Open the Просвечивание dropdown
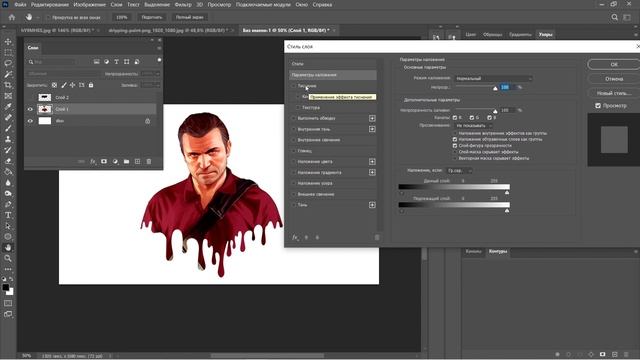640x360 pixels. (x=474, y=126)
